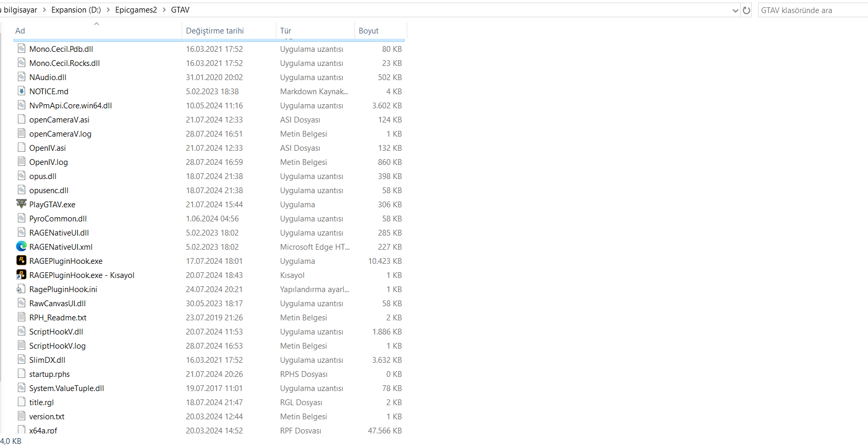Select the NOTICE.md markdown file icon
The width and height of the screenshot is (868, 446).
[21, 91]
